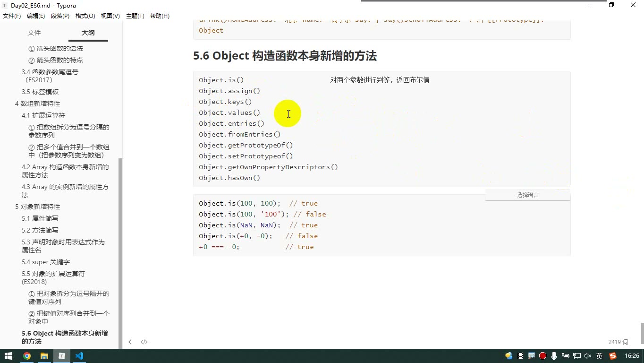Click the document vertical scrollbar thumb
This screenshot has width=644, height=363.
642,333
